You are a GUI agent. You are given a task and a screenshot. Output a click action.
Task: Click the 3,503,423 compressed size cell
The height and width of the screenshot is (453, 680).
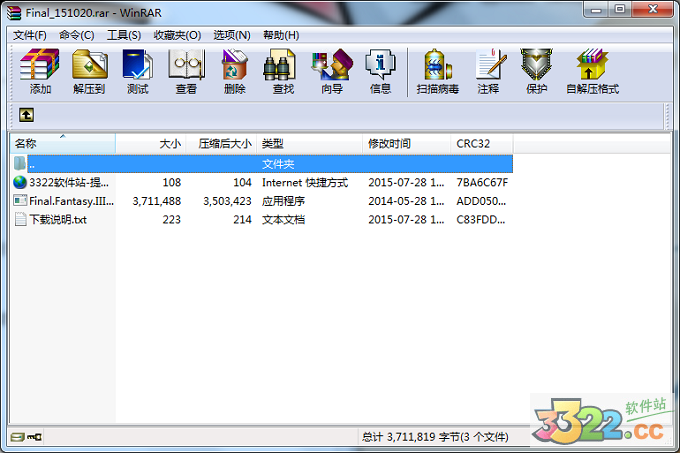coord(227,201)
